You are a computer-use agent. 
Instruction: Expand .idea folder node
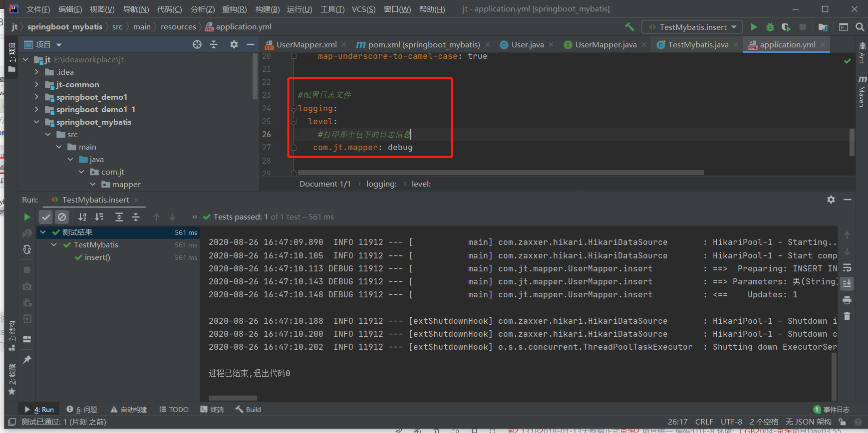click(36, 72)
